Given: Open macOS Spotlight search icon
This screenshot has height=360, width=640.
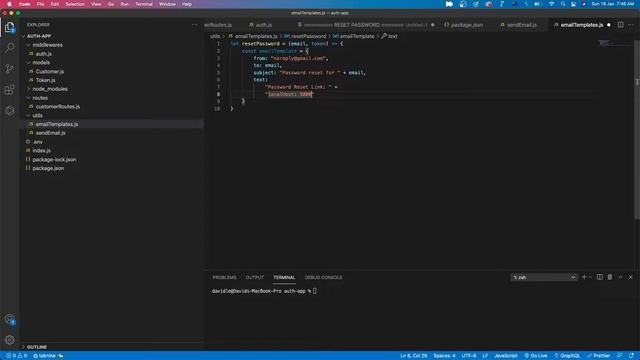Looking at the screenshot, I should coord(563,4).
